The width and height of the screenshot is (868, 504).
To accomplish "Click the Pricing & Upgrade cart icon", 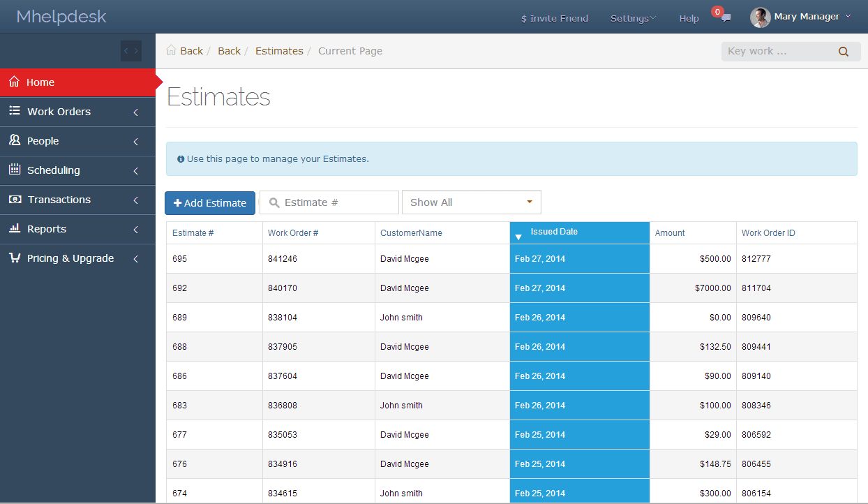I will [14, 258].
